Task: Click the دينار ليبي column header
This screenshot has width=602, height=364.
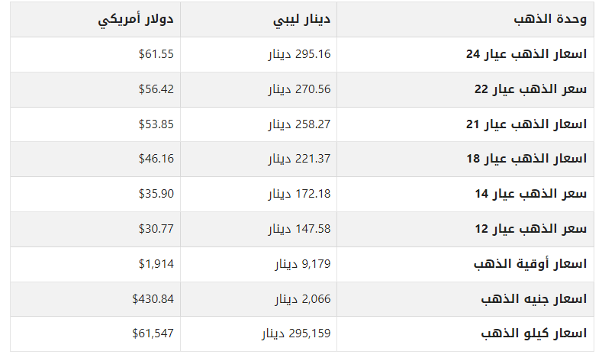Action: tap(302, 20)
